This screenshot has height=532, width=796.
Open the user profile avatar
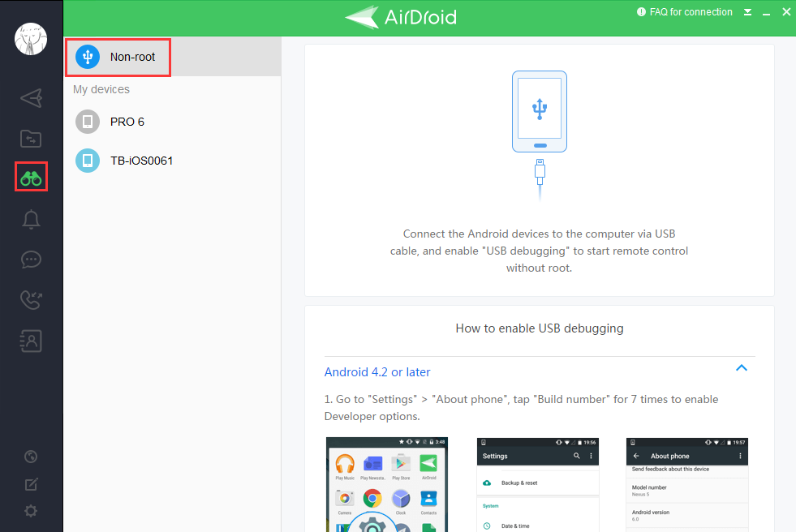coord(31,39)
